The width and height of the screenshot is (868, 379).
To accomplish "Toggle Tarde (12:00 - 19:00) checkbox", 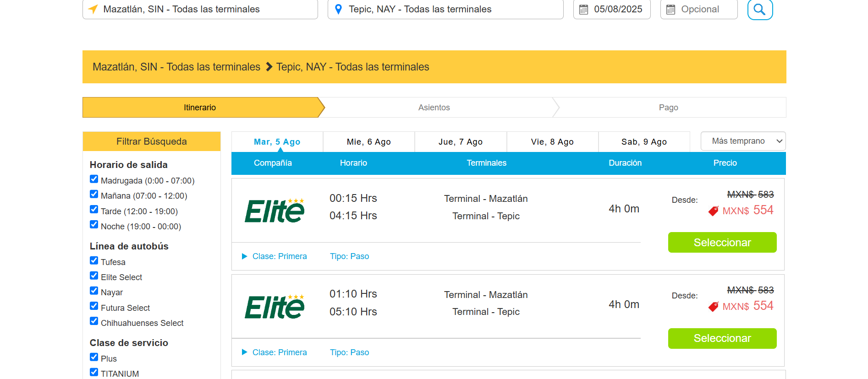I will [94, 210].
